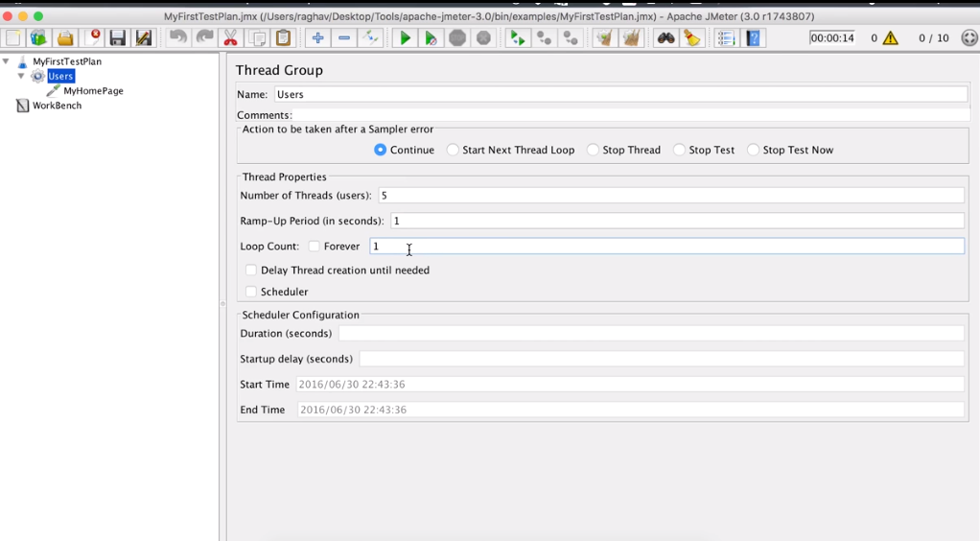Click the Comments input field

point(631,115)
